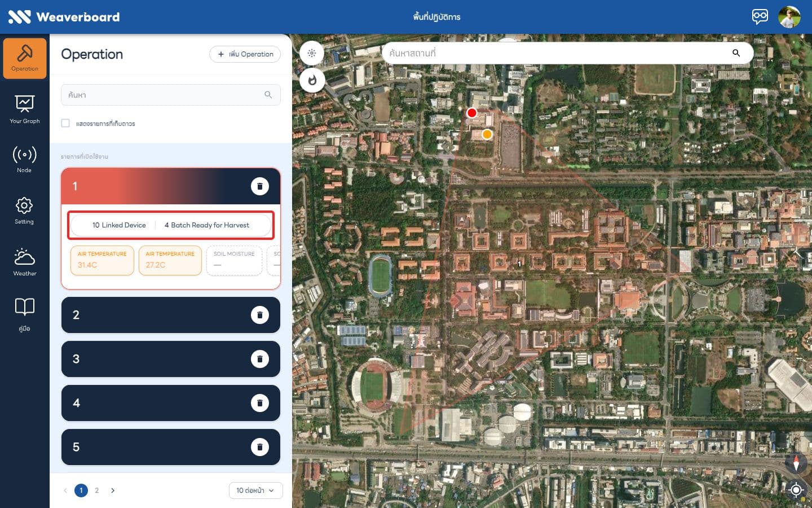Expand operation 3 card
The image size is (812, 508).
point(170,359)
